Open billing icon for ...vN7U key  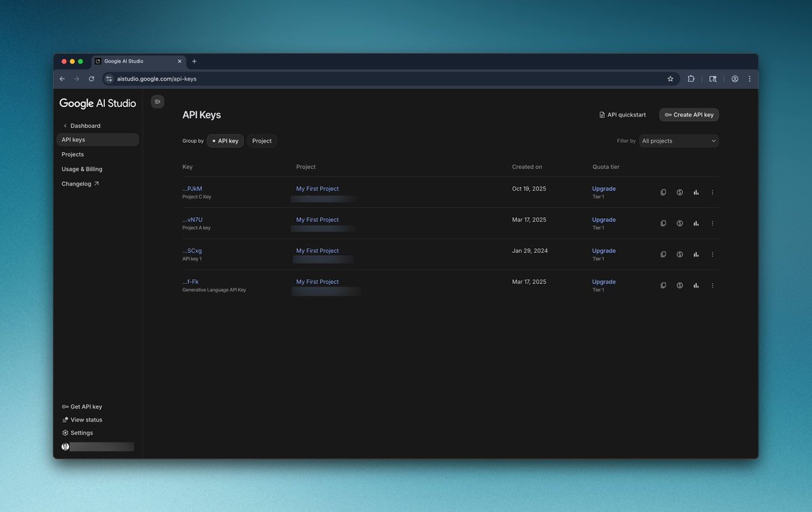tap(679, 223)
